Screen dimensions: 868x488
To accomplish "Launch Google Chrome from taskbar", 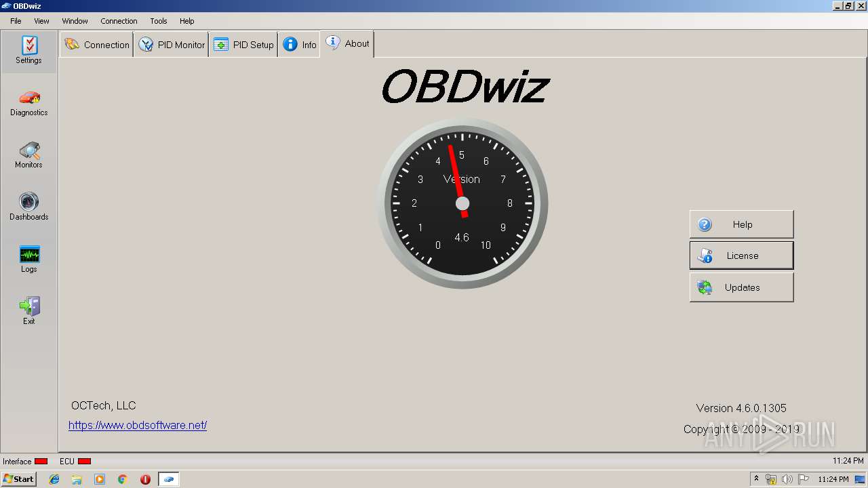I will [x=122, y=479].
